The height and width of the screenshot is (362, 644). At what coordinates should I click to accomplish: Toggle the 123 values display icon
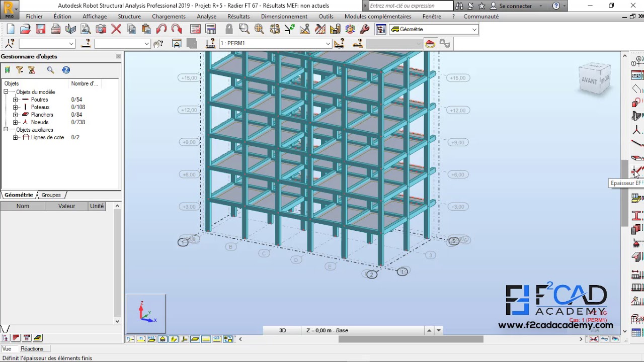pos(217,339)
